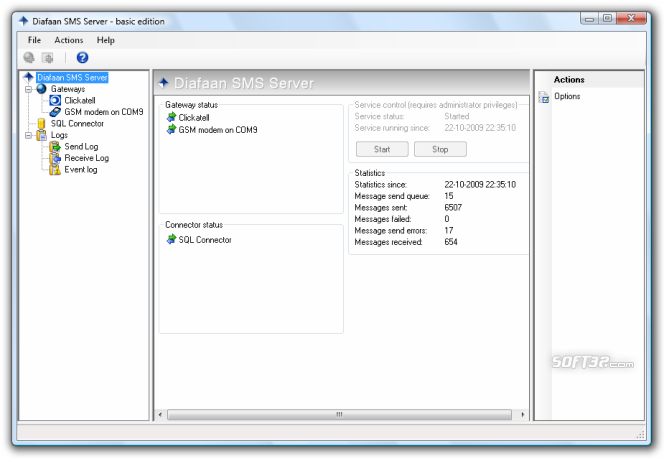Select Gateways label in the tree
664x459 pixels.
(x=68, y=89)
